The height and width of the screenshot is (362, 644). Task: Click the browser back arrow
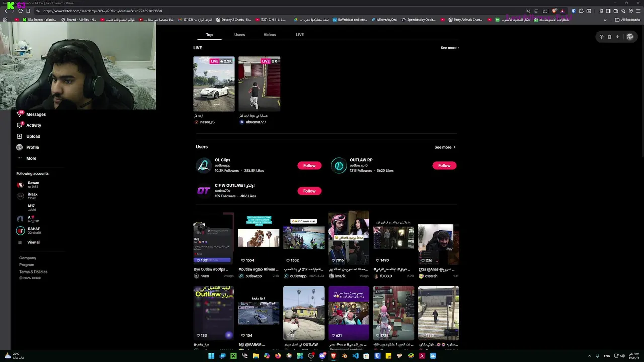tap(6, 11)
